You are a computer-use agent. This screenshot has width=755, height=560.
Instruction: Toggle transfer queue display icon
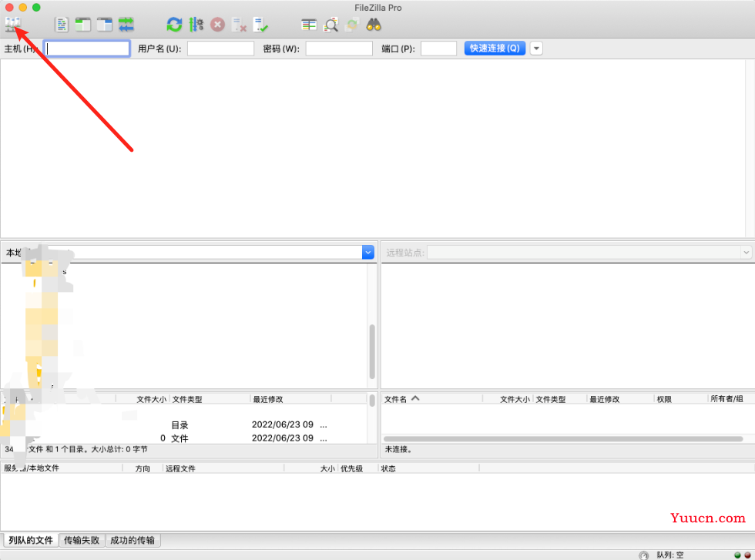pyautogui.click(x=126, y=25)
